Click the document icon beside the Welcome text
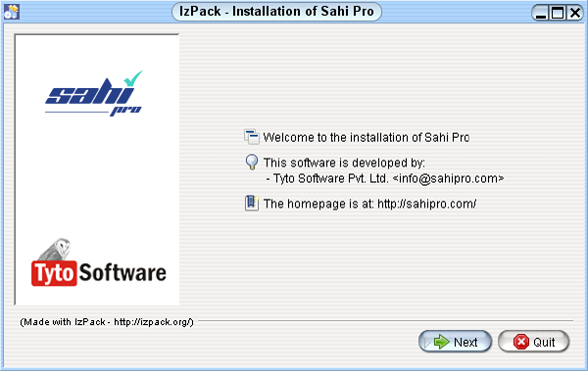This screenshot has width=588, height=371. coord(252,137)
